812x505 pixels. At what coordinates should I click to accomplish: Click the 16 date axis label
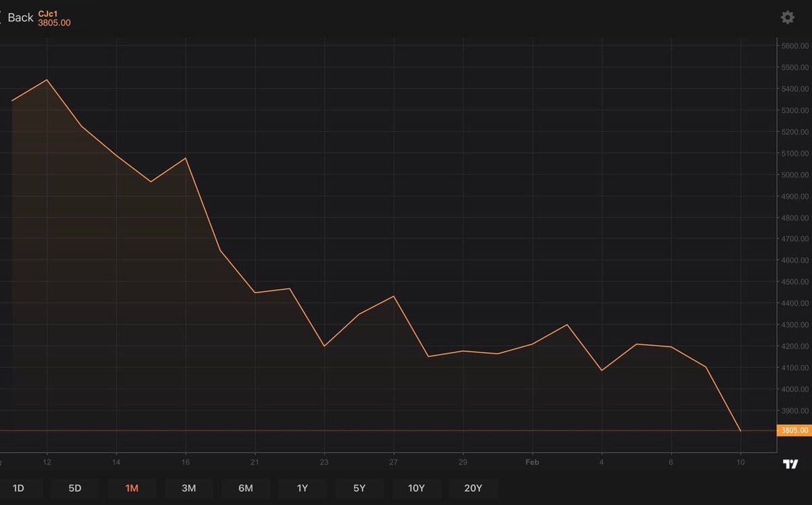point(185,462)
